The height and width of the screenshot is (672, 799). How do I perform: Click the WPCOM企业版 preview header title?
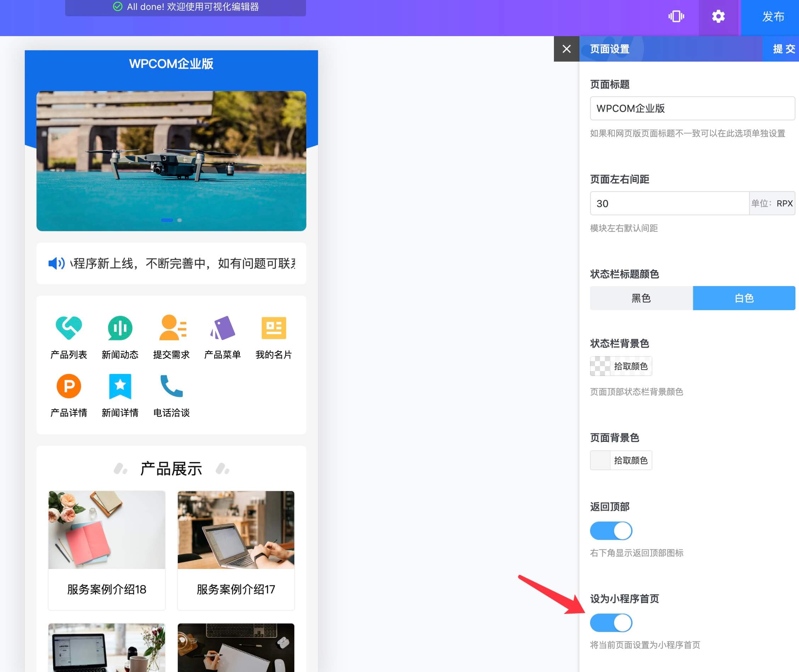pyautogui.click(x=171, y=64)
